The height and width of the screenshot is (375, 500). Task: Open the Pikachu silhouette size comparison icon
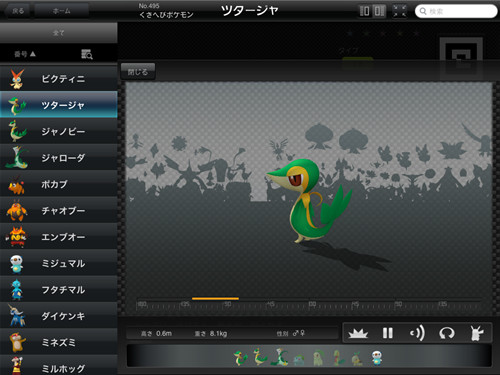pos(476,333)
